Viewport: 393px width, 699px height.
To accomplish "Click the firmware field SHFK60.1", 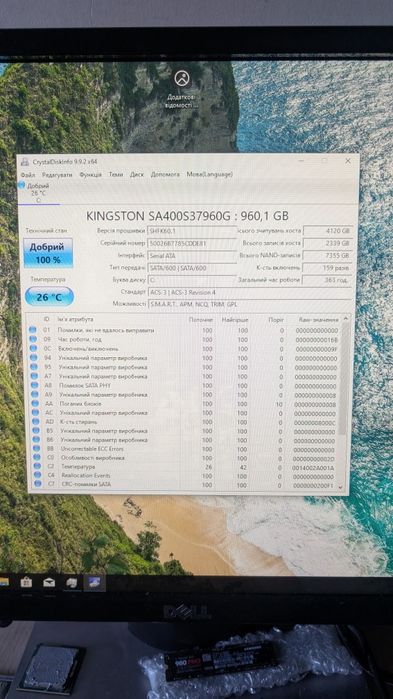I will tap(192, 231).
